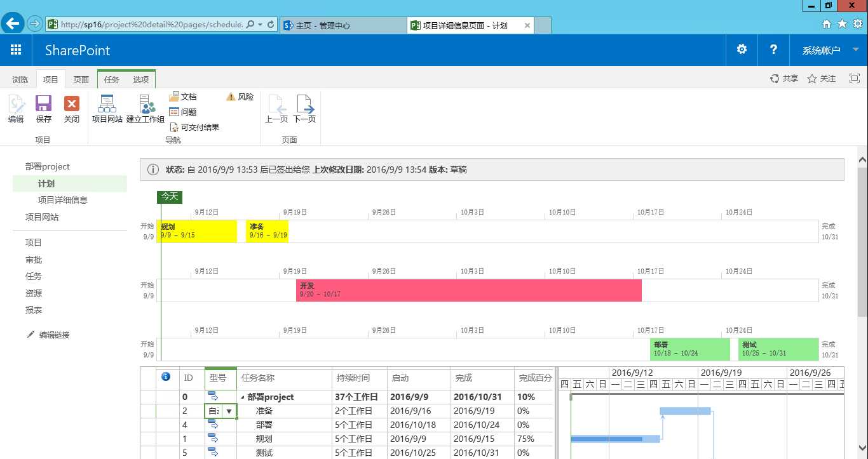The height and width of the screenshot is (459, 868).
Task: Click task mode icon for 规划 row
Action: 214,439
